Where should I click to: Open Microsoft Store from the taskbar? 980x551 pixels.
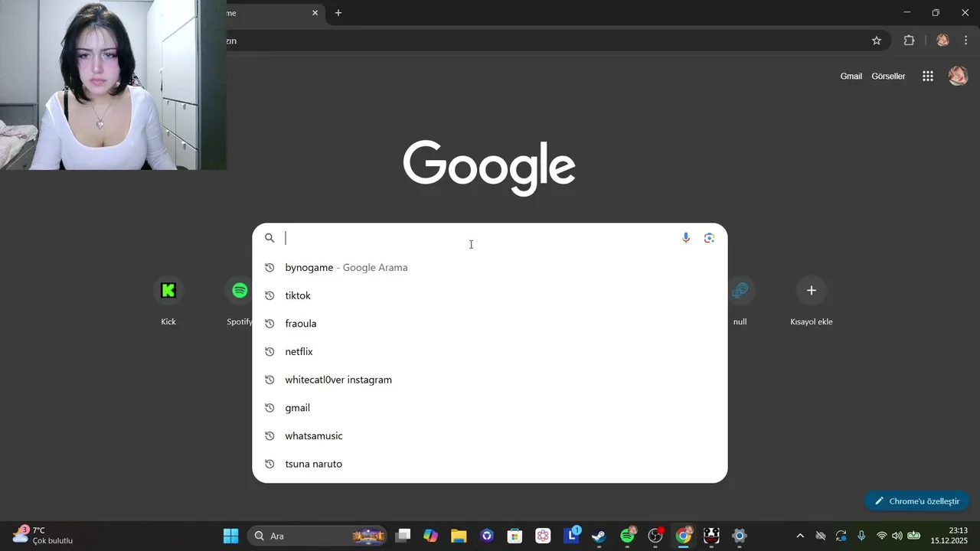(514, 536)
